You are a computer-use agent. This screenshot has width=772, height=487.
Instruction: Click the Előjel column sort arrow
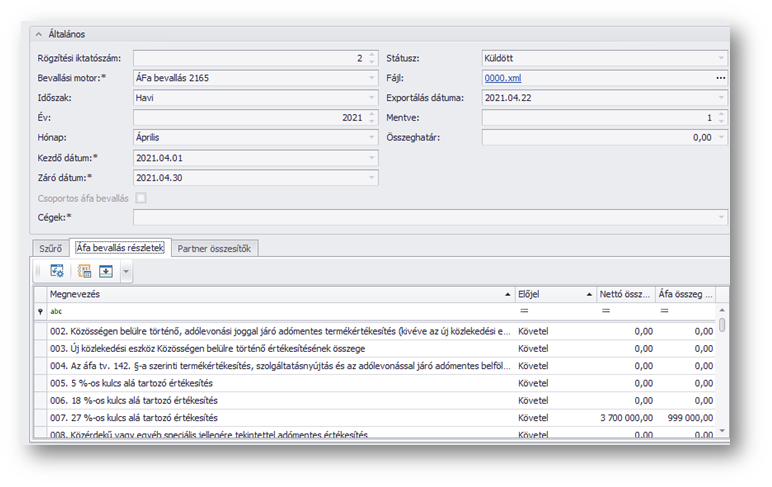pyautogui.click(x=588, y=295)
